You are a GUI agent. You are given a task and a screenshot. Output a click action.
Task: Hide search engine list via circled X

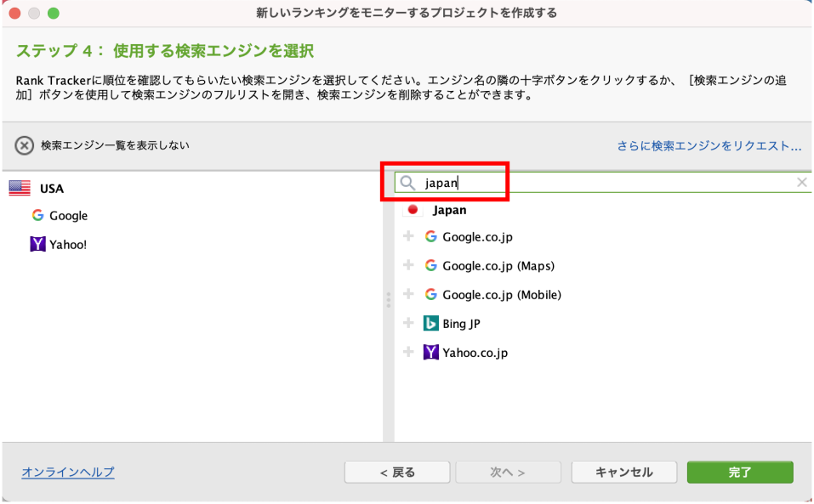pyautogui.click(x=24, y=145)
